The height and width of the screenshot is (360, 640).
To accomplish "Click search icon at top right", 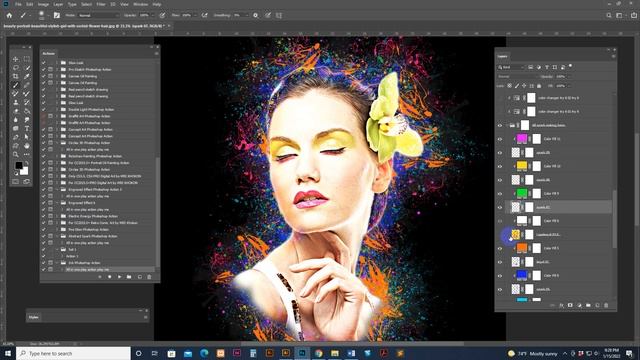I will coord(609,15).
